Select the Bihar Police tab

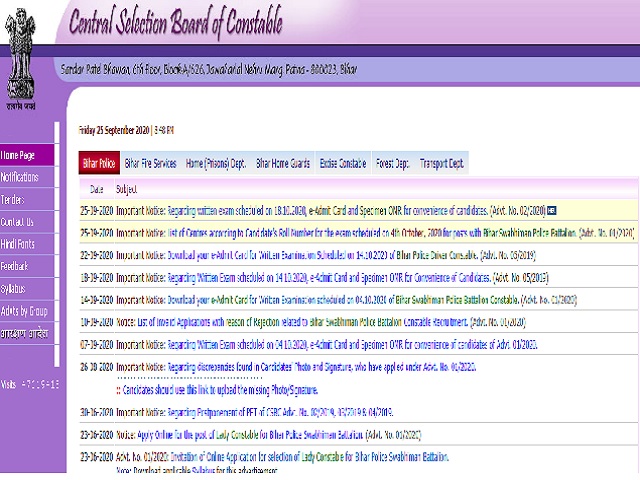click(x=99, y=163)
